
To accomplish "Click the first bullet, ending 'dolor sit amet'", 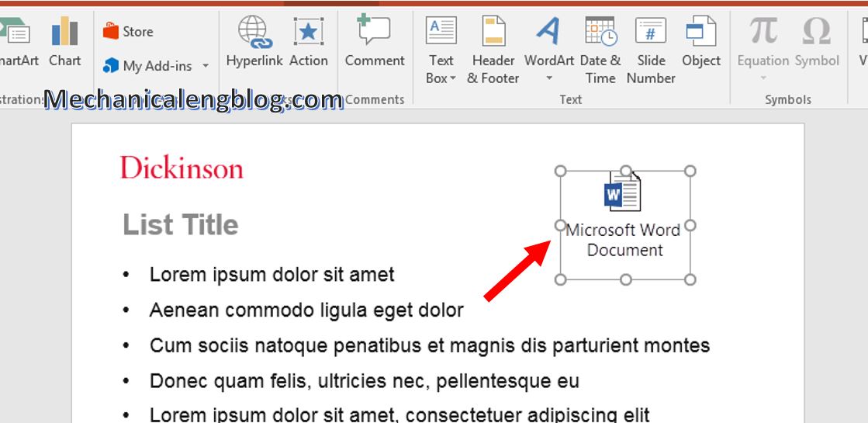I will tap(271, 275).
